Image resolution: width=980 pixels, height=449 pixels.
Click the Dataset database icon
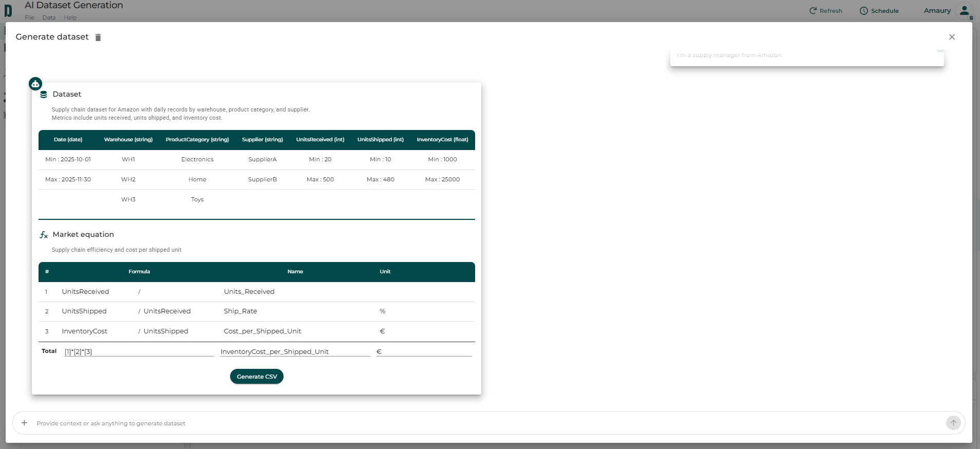pyautogui.click(x=44, y=95)
